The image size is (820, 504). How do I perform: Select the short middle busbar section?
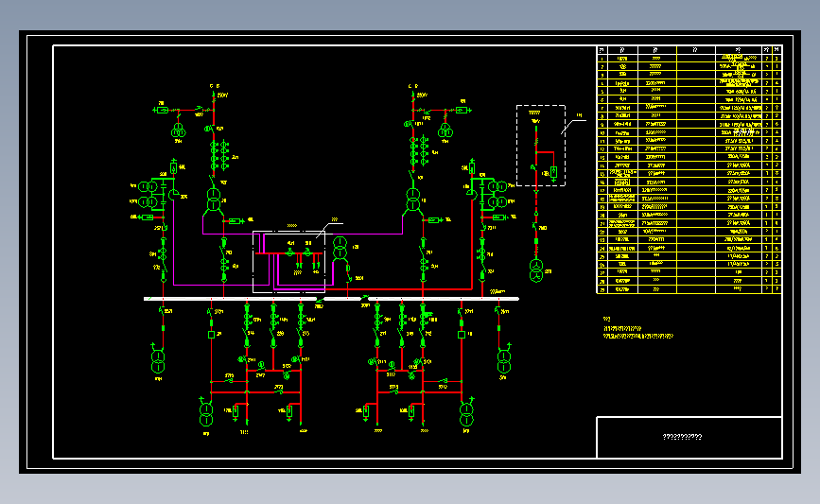point(342,299)
